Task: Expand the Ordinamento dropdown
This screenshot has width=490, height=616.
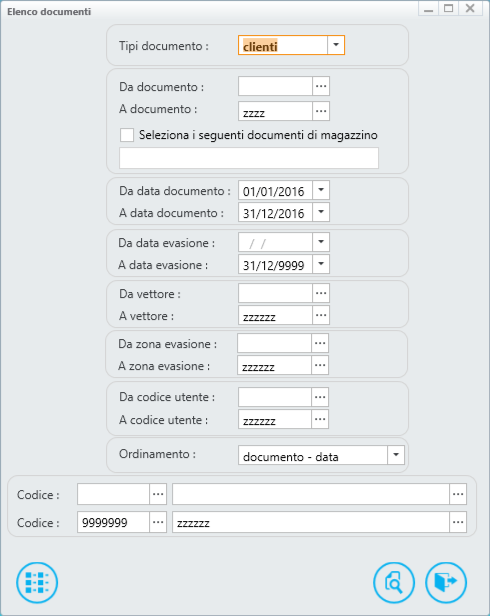Action: coord(396,455)
